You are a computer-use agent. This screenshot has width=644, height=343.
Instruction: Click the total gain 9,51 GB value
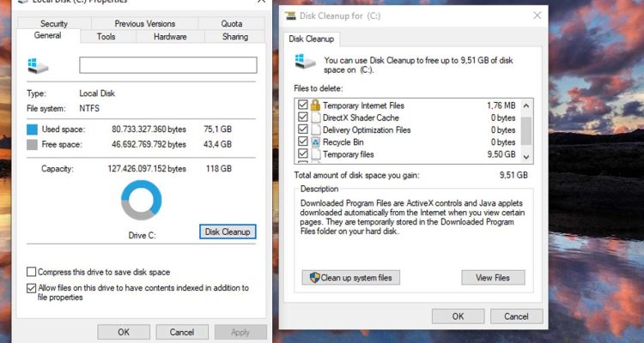point(513,175)
